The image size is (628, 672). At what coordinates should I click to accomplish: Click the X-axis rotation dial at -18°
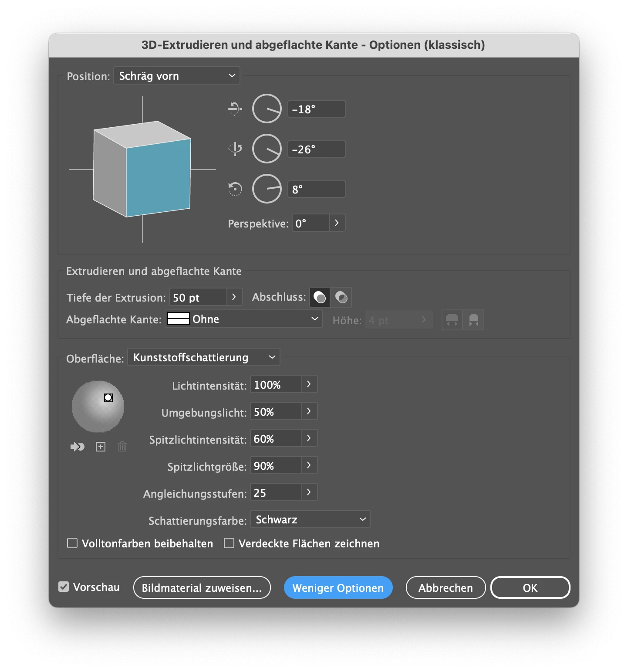click(x=267, y=109)
